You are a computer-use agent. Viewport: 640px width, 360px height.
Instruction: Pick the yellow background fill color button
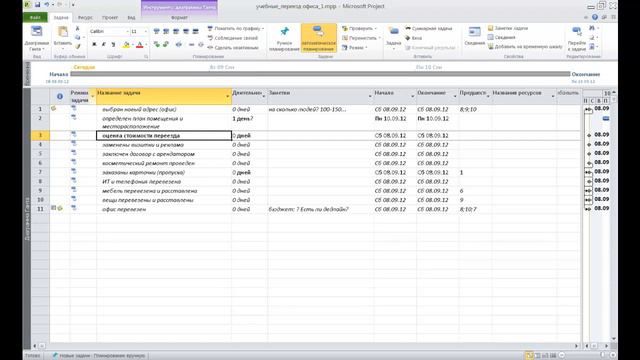pos(126,44)
